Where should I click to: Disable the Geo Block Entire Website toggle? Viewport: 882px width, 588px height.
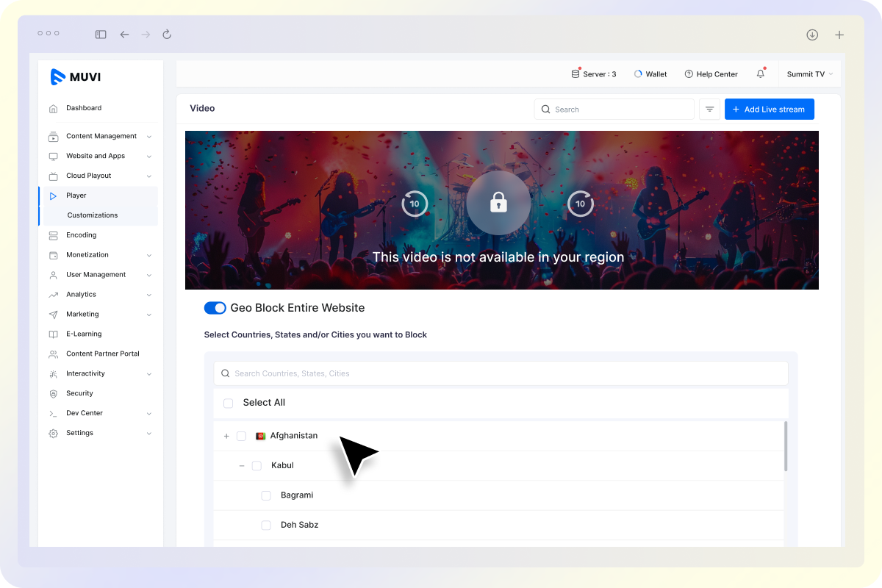pos(215,308)
